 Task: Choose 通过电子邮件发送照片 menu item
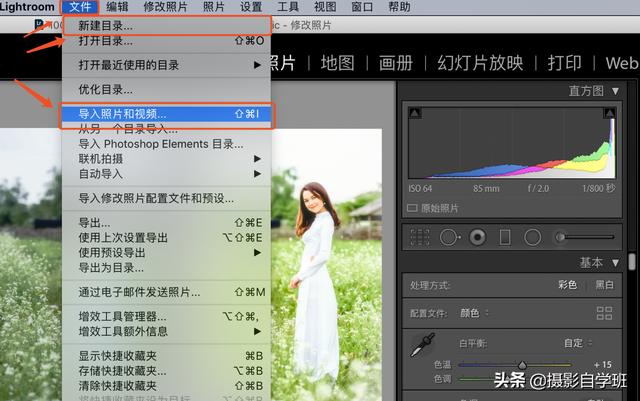[x=166, y=292]
